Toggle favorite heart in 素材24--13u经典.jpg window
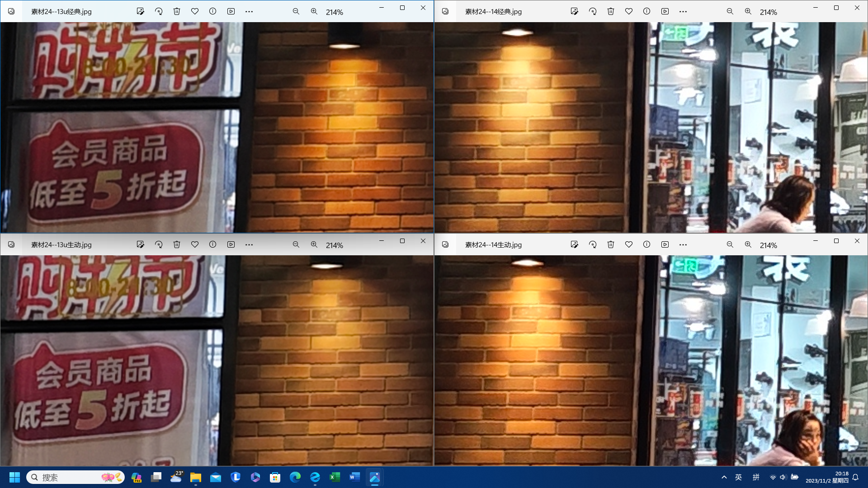Screen dimensions: 868x488 point(195,11)
